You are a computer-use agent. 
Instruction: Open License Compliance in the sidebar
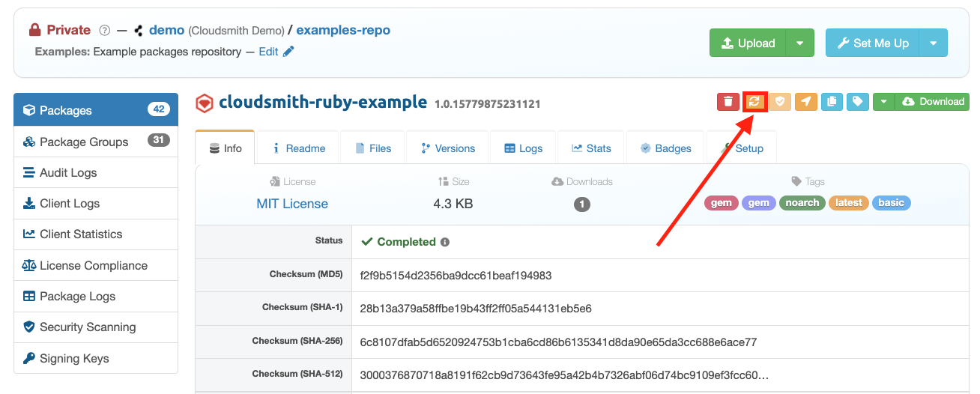tap(96, 265)
